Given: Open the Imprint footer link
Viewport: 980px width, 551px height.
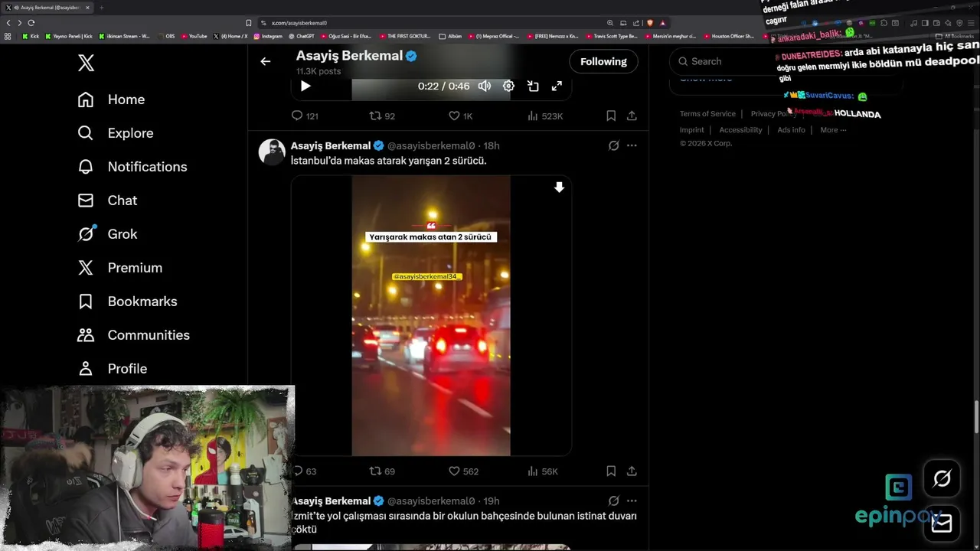Looking at the screenshot, I should [692, 130].
